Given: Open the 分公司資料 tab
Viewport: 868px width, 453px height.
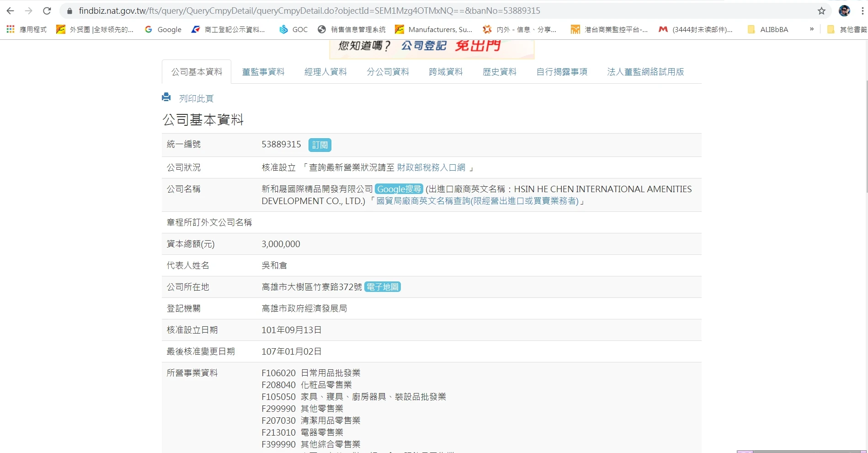Looking at the screenshot, I should pos(388,72).
